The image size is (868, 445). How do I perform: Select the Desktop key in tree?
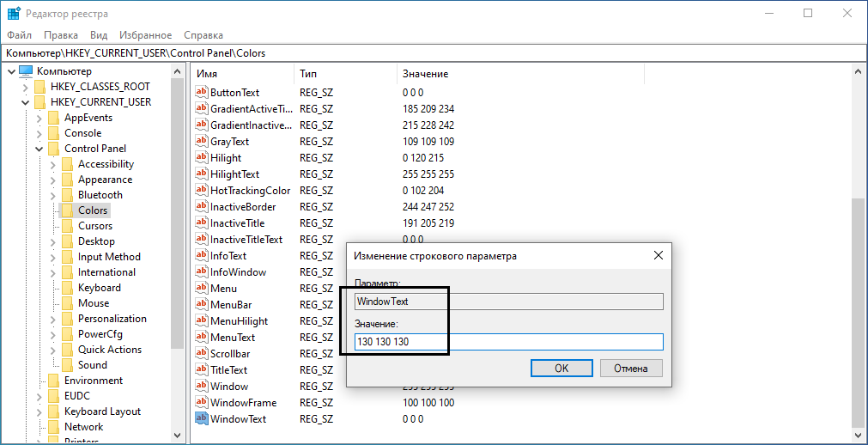96,241
